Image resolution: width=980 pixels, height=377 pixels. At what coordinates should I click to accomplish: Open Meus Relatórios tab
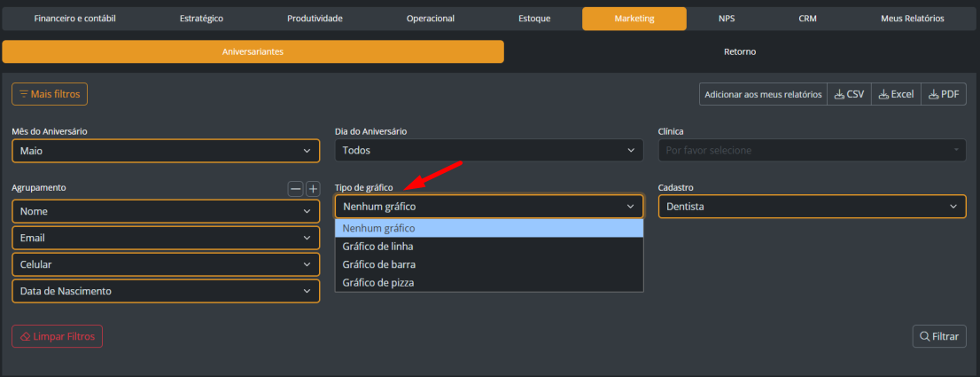pyautogui.click(x=913, y=19)
